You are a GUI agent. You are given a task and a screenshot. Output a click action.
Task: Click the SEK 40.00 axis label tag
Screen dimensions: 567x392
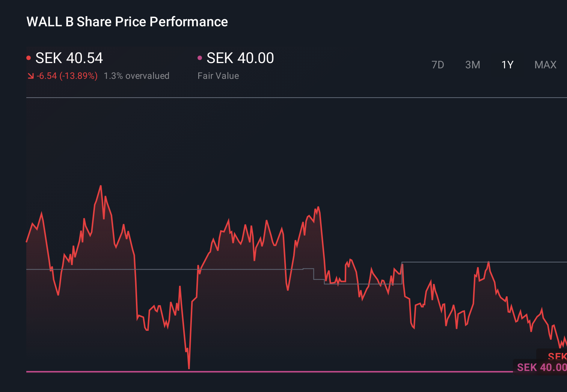click(539, 367)
